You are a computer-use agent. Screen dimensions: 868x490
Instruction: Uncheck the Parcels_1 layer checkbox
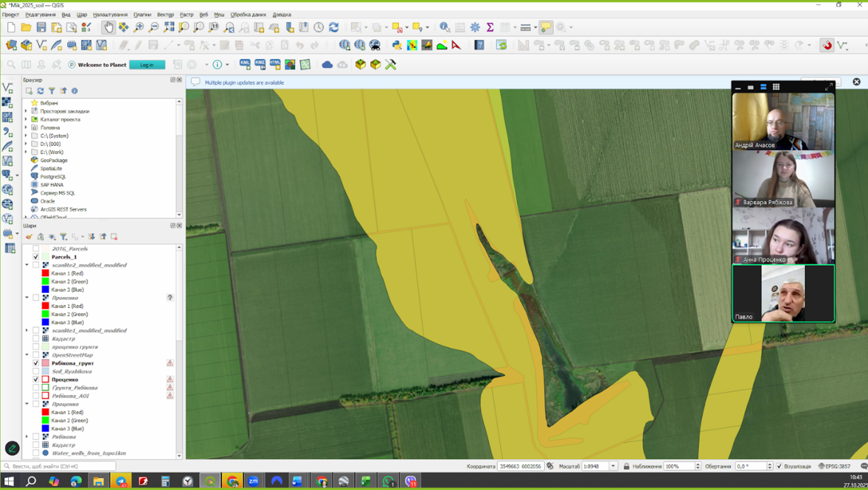click(36, 257)
